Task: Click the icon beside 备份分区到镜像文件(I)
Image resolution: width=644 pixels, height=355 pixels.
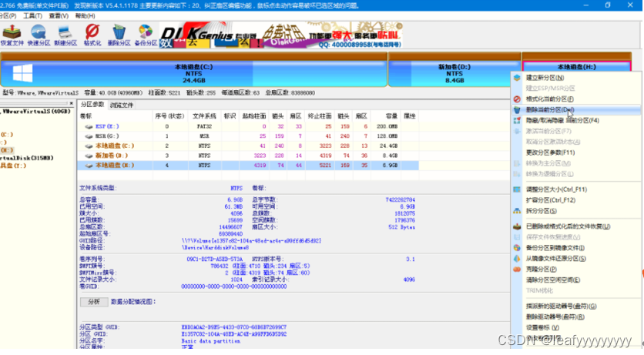Action: pyautogui.click(x=517, y=247)
